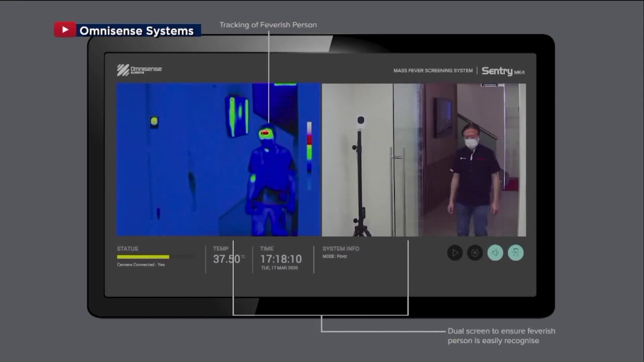Image resolution: width=644 pixels, height=362 pixels.
Task: Click the Mass Fever Screening System label
Action: [x=433, y=71]
